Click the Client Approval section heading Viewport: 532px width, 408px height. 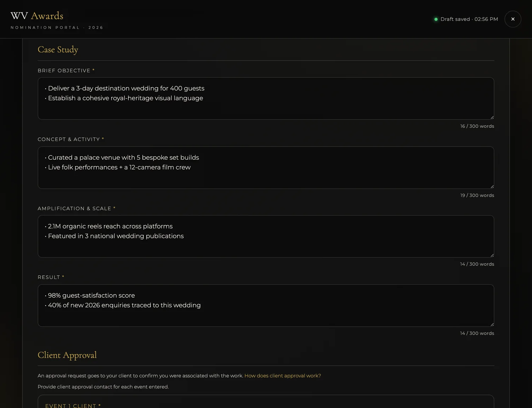67,355
